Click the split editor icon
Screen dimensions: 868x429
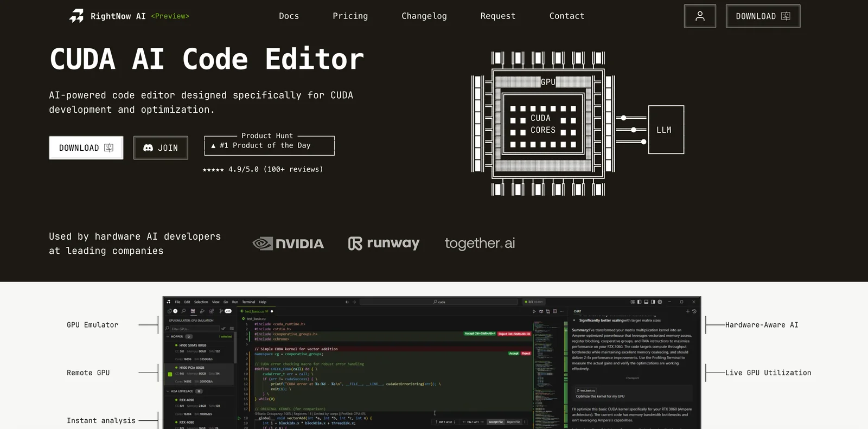pos(554,311)
